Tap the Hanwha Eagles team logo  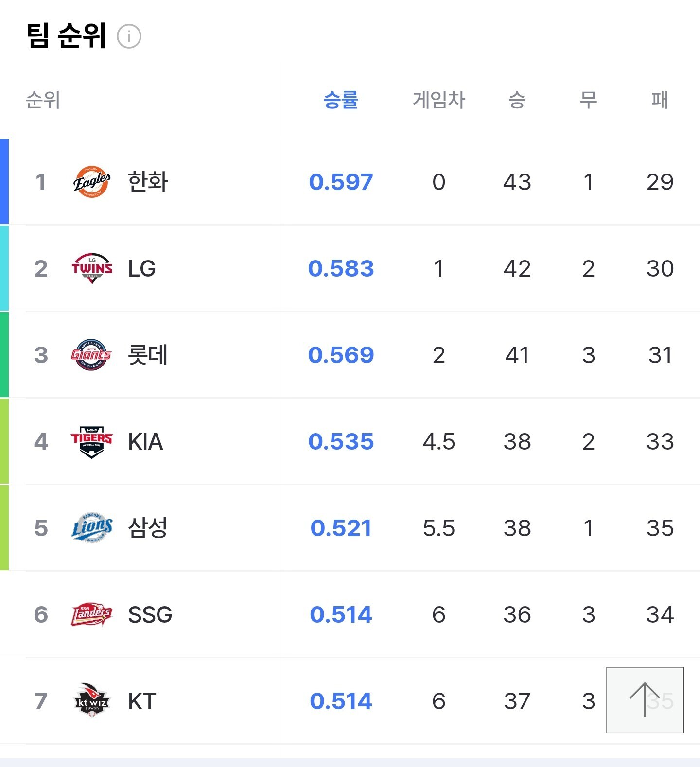tap(91, 182)
